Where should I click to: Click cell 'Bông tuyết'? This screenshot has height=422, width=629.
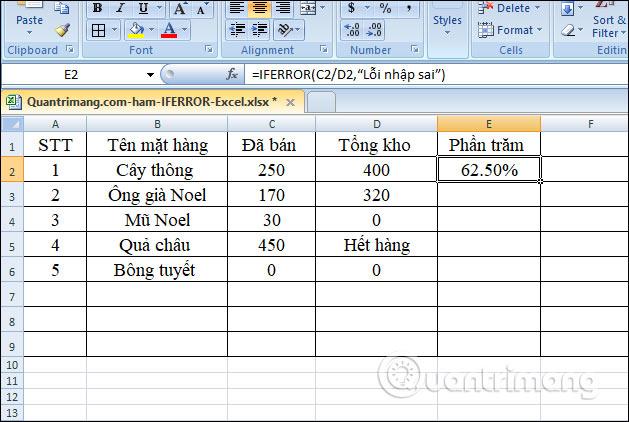pos(157,270)
